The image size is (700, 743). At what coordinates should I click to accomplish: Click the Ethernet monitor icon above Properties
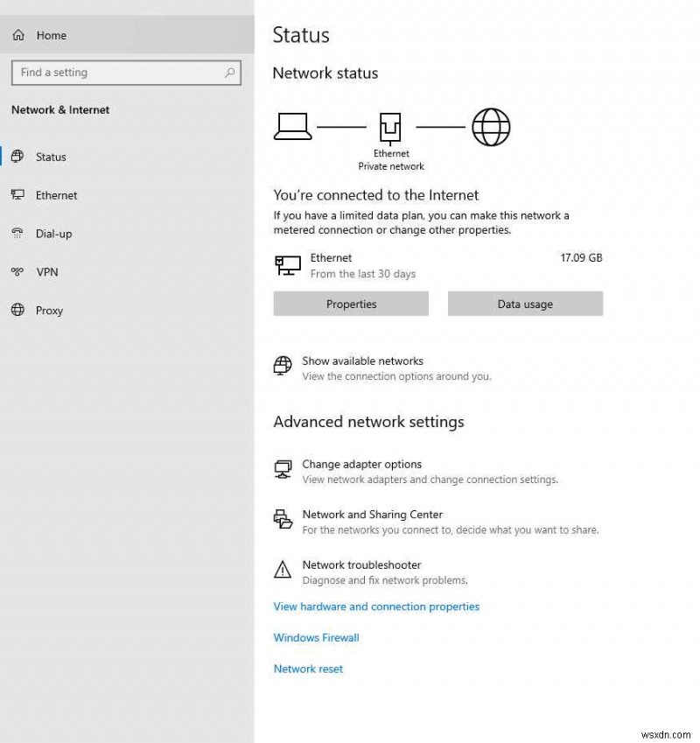[286, 264]
